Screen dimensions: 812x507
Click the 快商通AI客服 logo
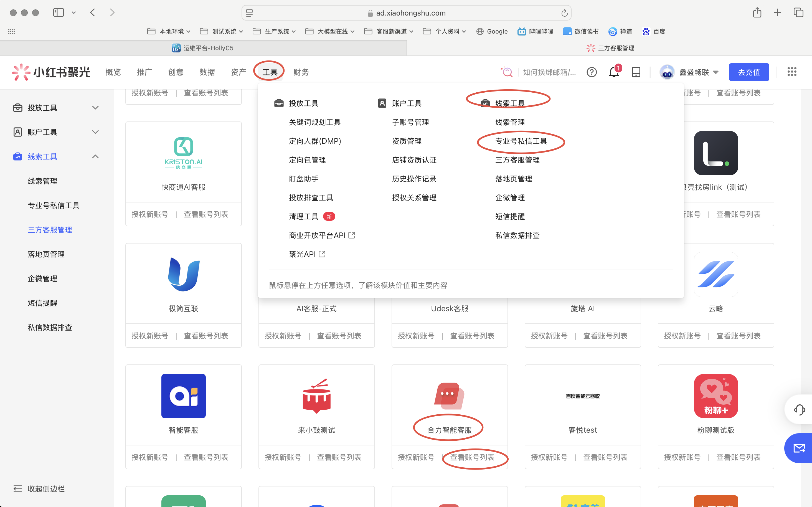click(x=183, y=153)
